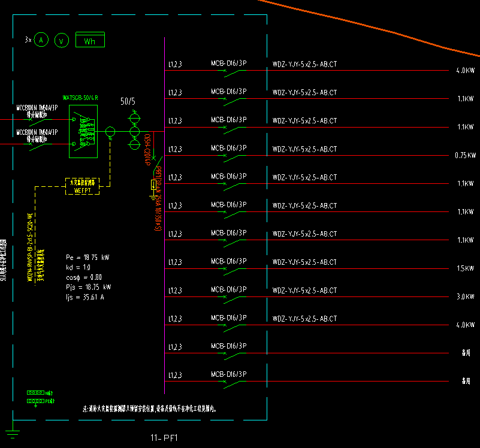Select the yellow vertical WDZN-RVVSP cable text
Image resolution: width=480 pixels, height=448 pixels.
30,247
